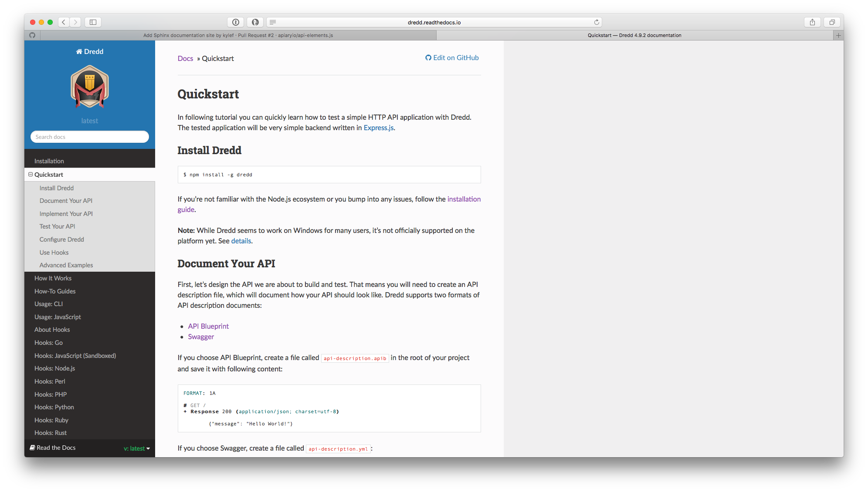The height and width of the screenshot is (492, 868).
Task: Open About Hooks in sidebar
Action: 52,330
